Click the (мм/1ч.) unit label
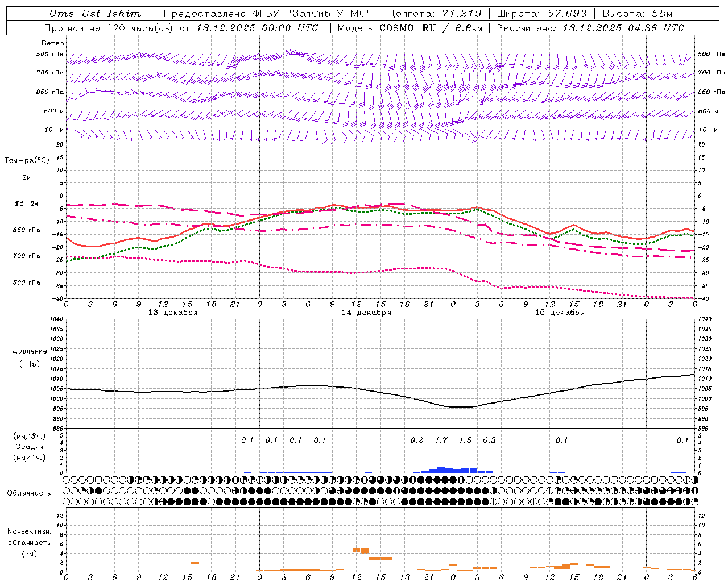 30,458
